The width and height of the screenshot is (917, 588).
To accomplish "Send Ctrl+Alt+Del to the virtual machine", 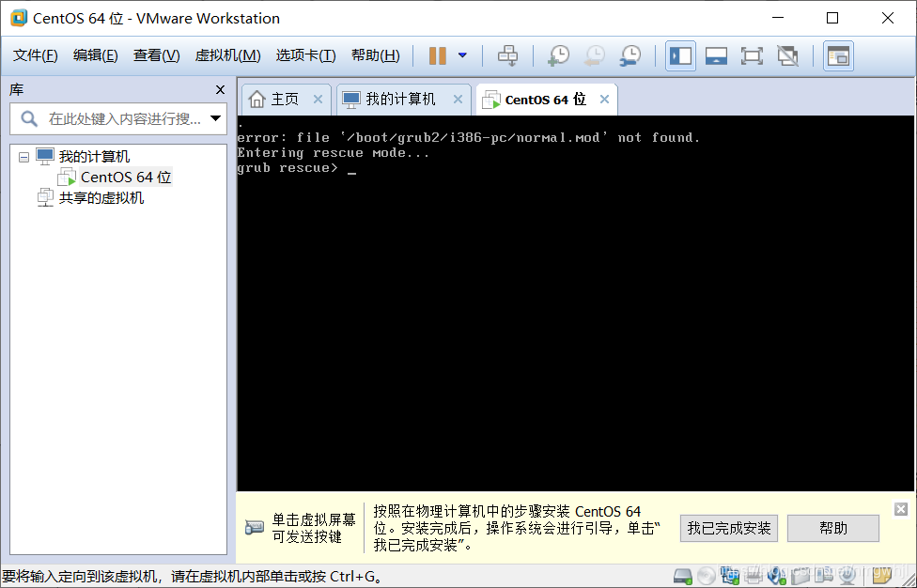I will 507,56.
